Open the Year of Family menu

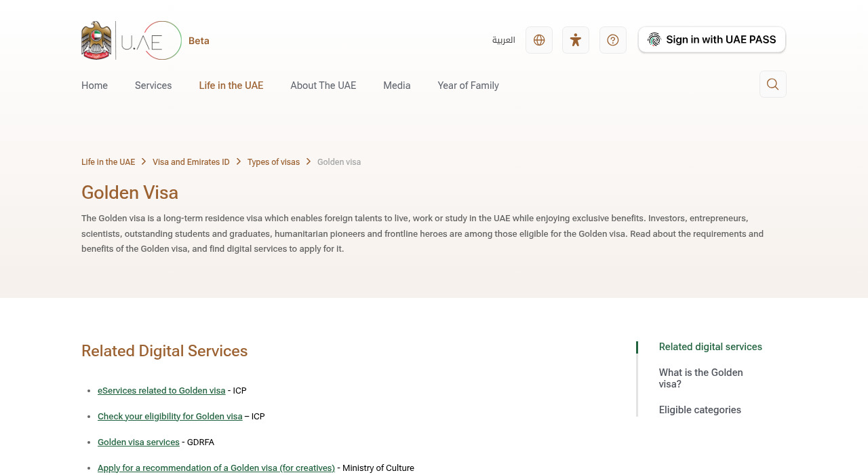coord(468,85)
